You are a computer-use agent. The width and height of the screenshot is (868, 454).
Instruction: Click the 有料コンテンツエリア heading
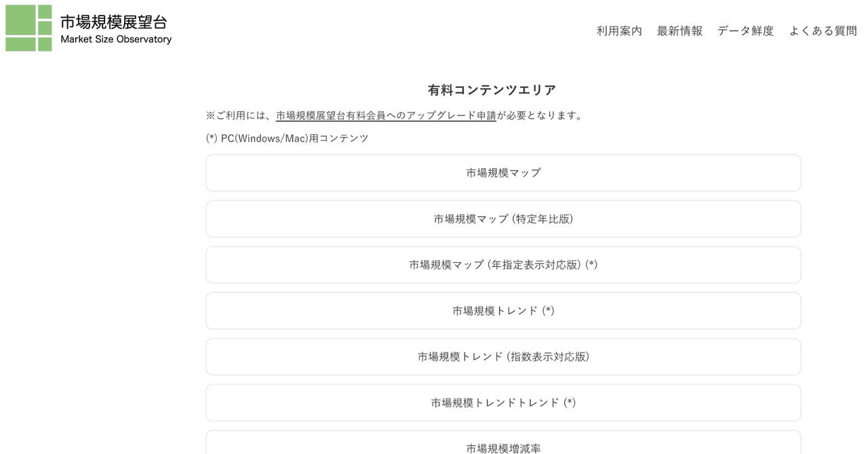pyautogui.click(x=491, y=89)
